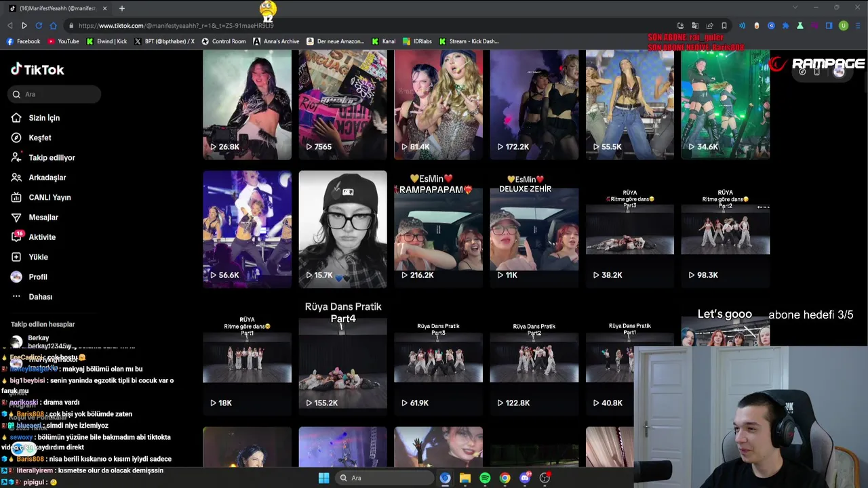Screen dimensions: 868x488
Task: Open Windows Start menu
Action: [323, 478]
